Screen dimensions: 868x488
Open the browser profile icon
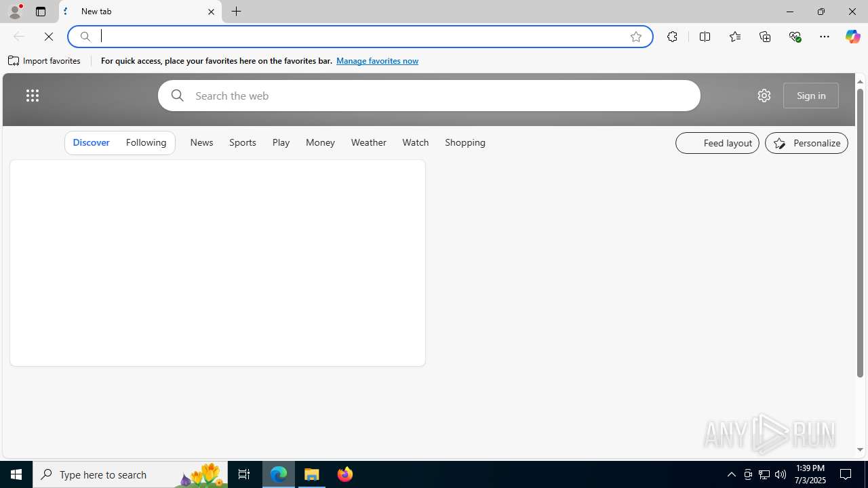(15, 12)
